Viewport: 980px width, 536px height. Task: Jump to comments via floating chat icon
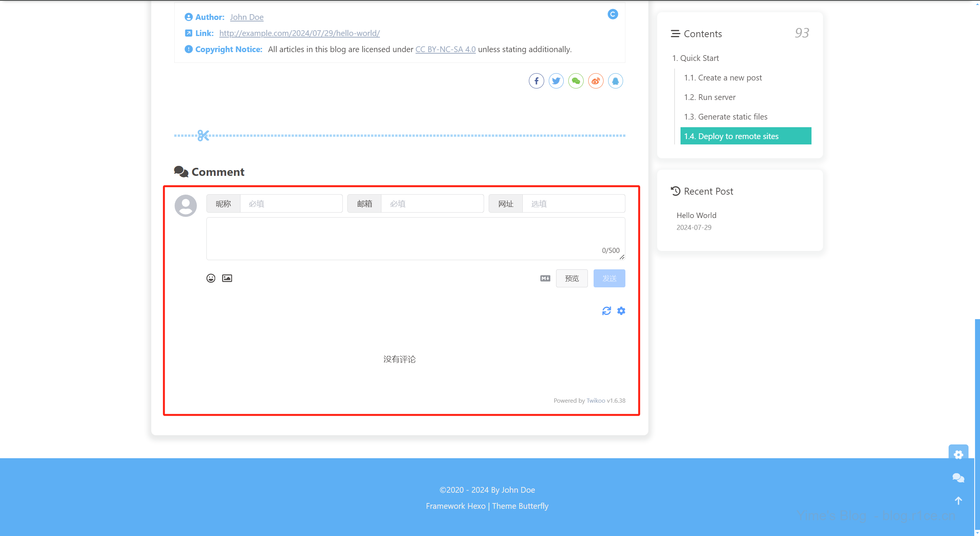click(x=958, y=478)
